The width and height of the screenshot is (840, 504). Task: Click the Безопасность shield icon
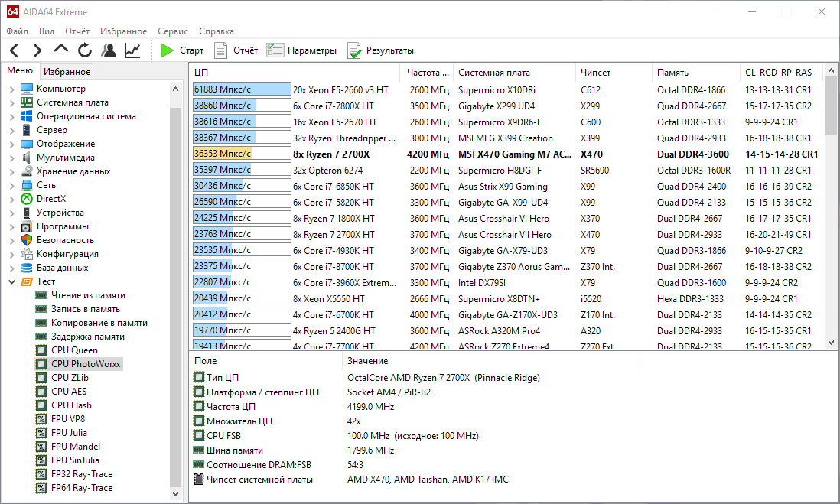tap(27, 240)
